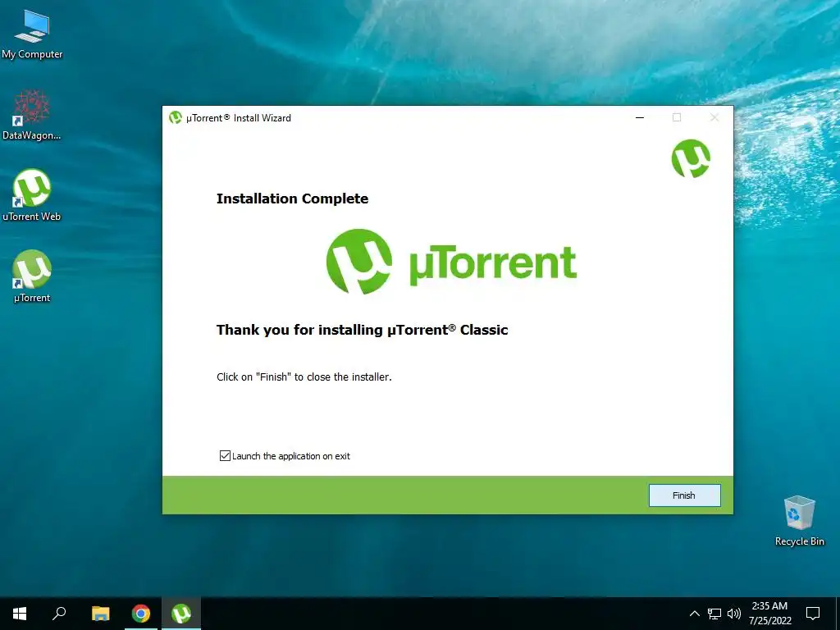The image size is (840, 630).
Task: Select the Recycle Bin icon
Action: point(799,521)
